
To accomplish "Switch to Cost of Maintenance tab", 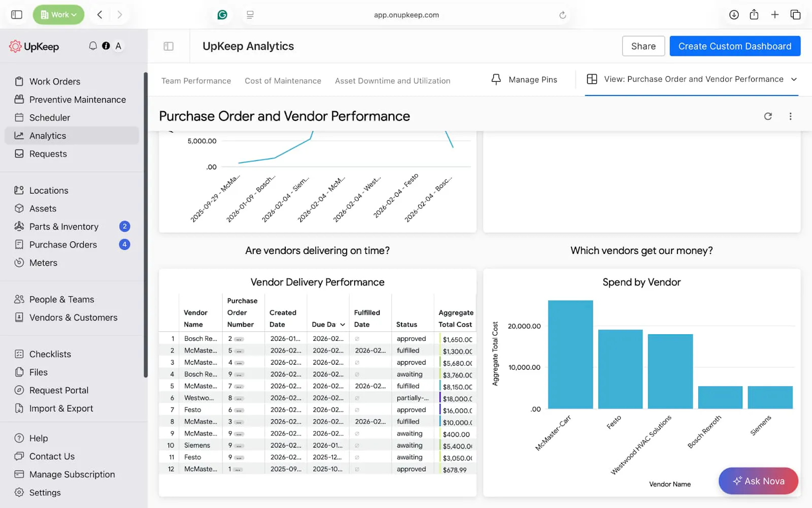I will 283,81.
